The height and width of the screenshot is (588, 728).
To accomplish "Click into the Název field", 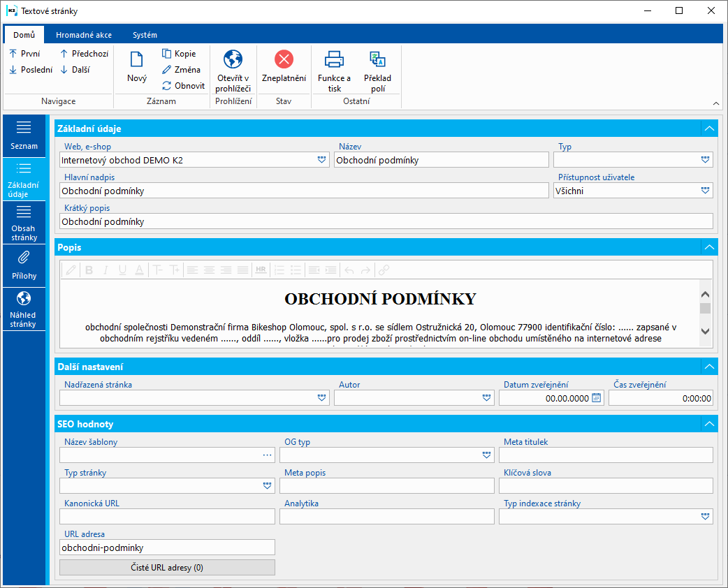I will pos(441,160).
